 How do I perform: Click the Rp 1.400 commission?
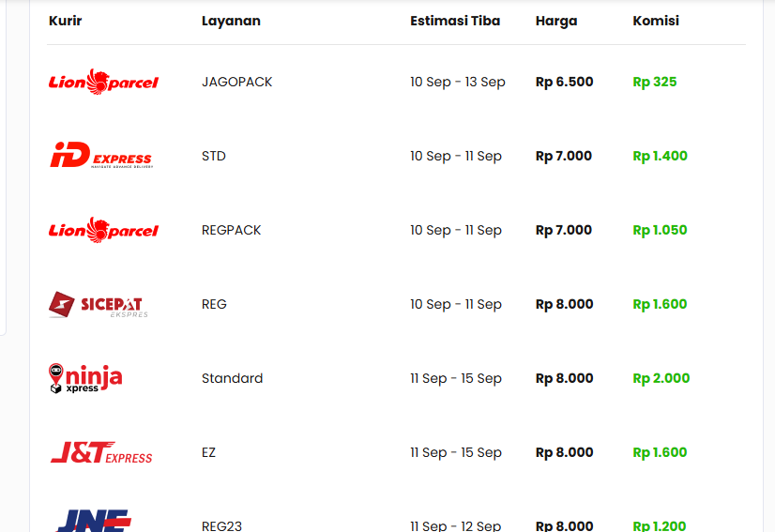(661, 156)
